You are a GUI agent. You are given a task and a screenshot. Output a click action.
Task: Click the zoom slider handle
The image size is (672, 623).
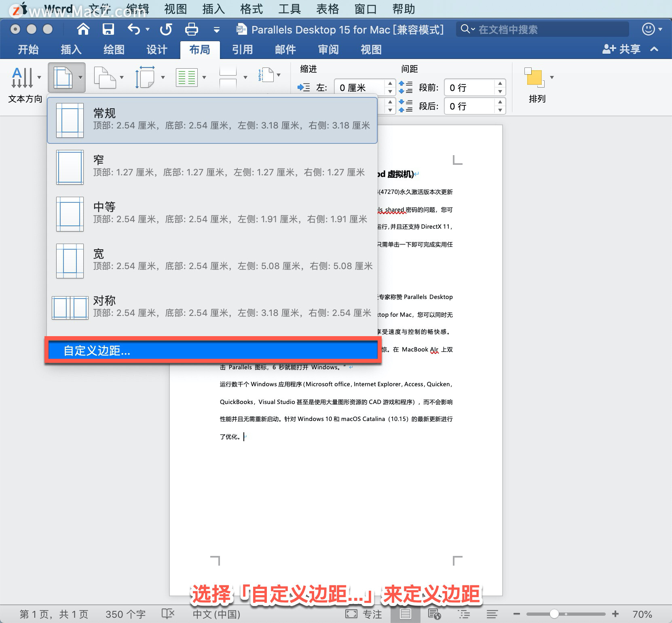pos(554,614)
